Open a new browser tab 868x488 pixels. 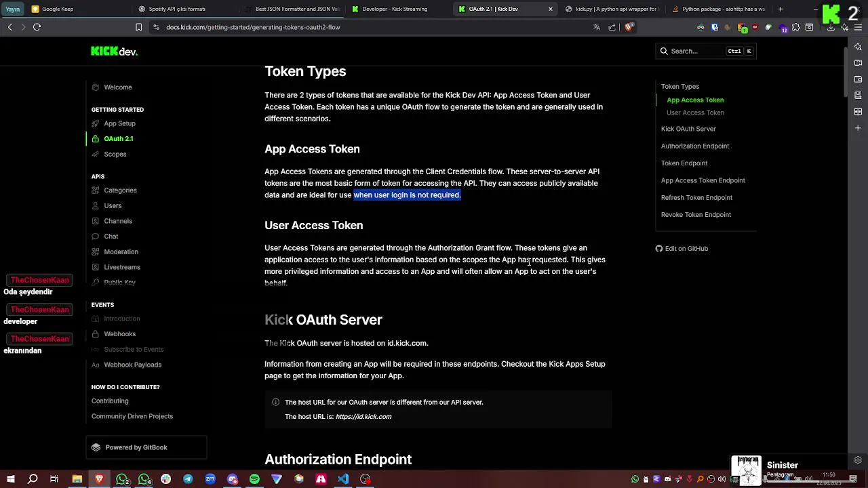pyautogui.click(x=781, y=9)
